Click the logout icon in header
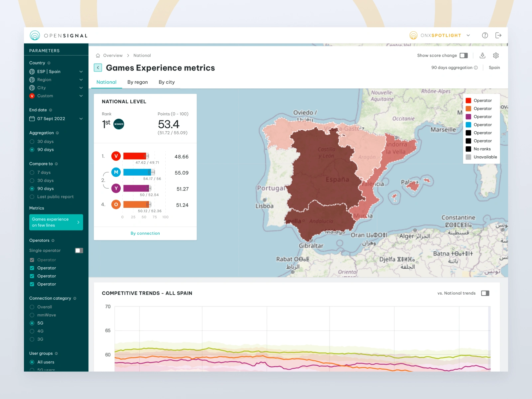 [x=498, y=35]
